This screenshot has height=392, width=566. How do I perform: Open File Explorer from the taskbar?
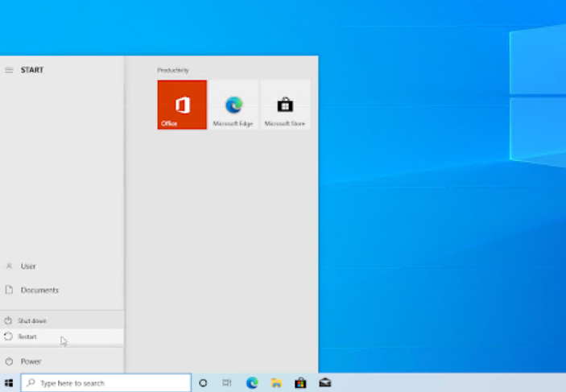click(276, 383)
